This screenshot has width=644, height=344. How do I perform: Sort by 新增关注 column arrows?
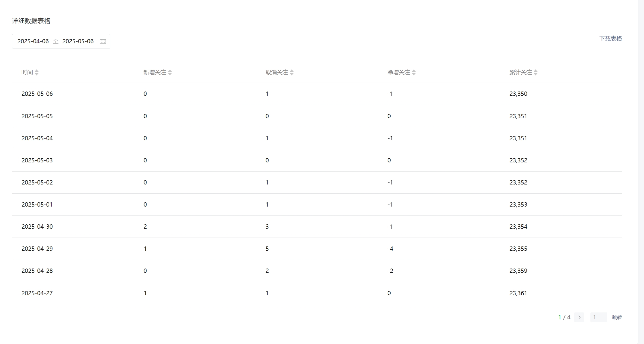pyautogui.click(x=170, y=73)
